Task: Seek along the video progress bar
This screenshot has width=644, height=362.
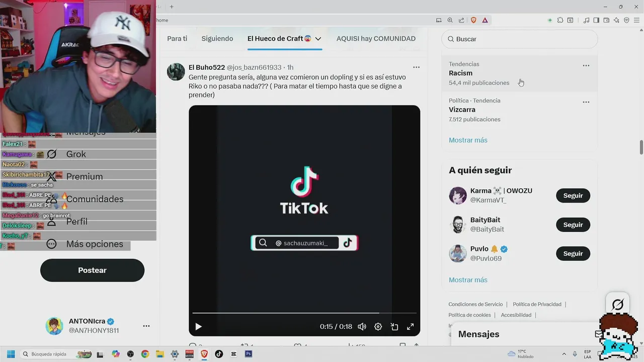Action: (304, 313)
